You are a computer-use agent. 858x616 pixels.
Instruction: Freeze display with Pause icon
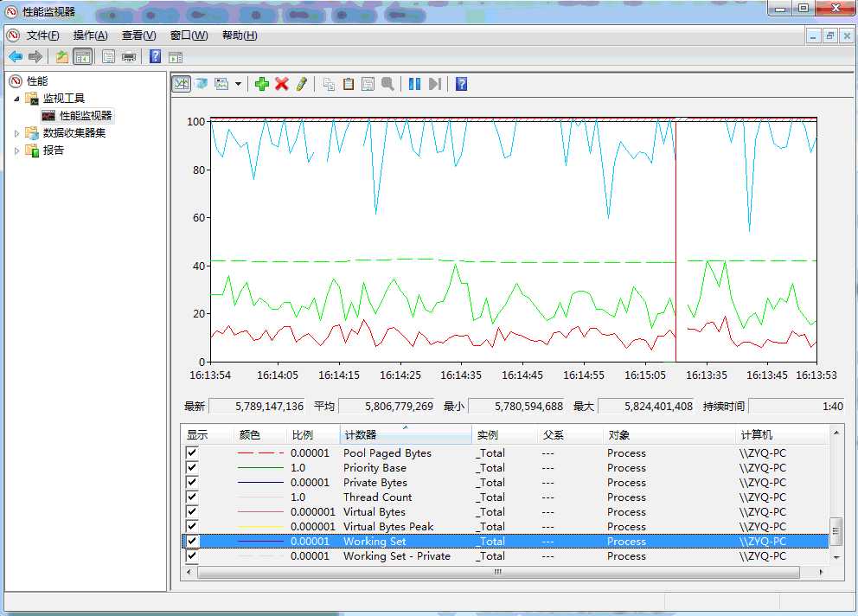(x=415, y=84)
